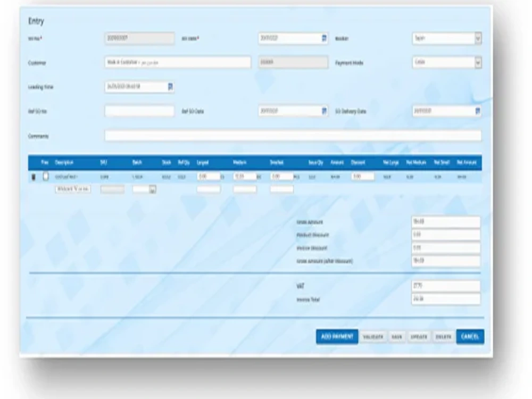Click the Issue Qty column header

point(315,162)
